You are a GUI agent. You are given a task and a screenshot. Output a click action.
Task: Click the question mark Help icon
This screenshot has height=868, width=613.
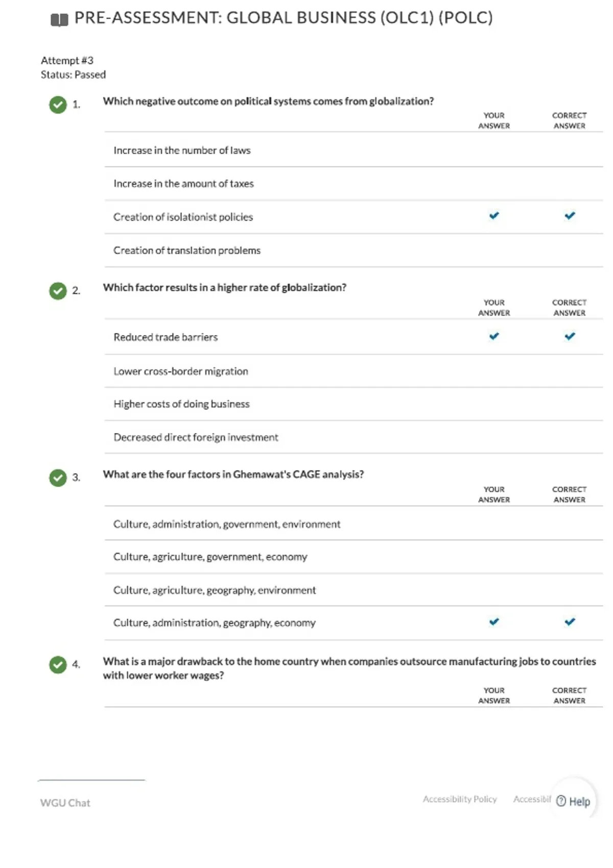coord(561,801)
